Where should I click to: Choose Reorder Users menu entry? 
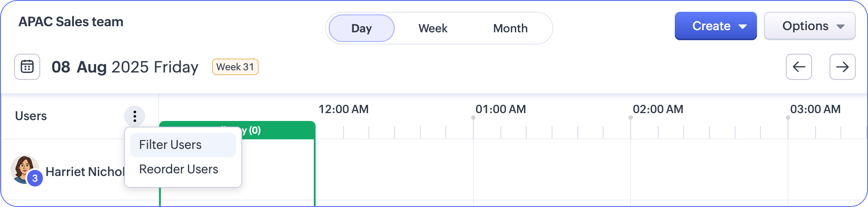pyautogui.click(x=178, y=169)
